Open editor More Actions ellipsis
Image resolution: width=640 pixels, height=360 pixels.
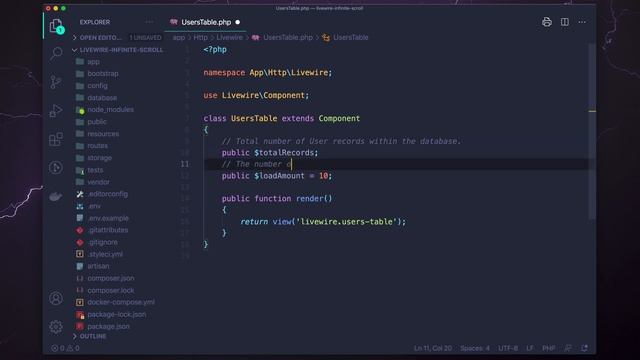(x=582, y=22)
